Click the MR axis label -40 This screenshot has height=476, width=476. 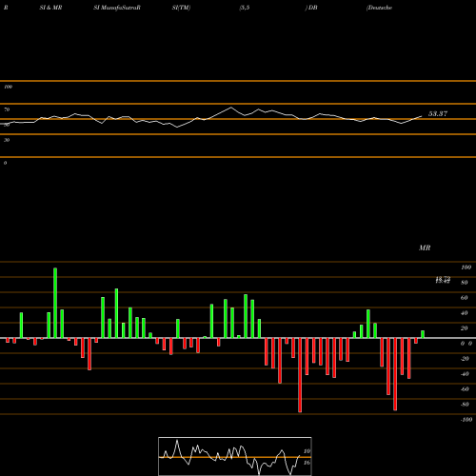[x=465, y=374]
